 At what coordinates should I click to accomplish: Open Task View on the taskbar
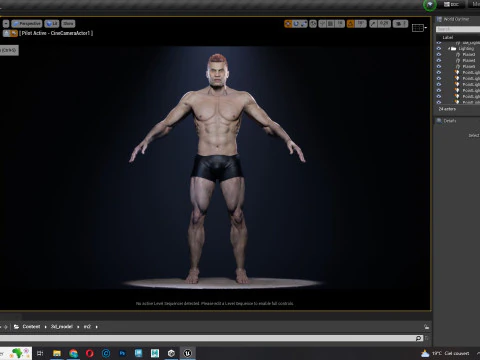tap(40, 353)
